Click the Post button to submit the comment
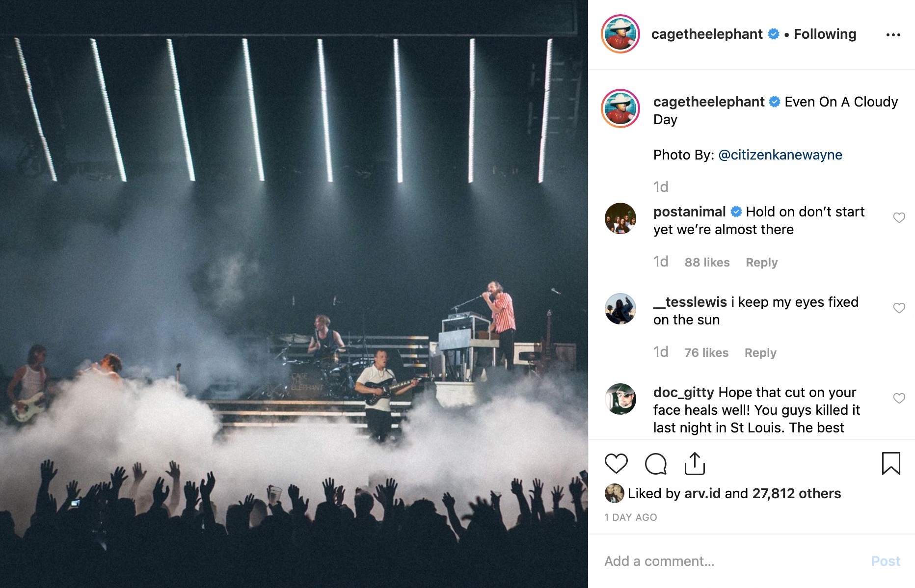915x588 pixels. pyautogui.click(x=886, y=561)
